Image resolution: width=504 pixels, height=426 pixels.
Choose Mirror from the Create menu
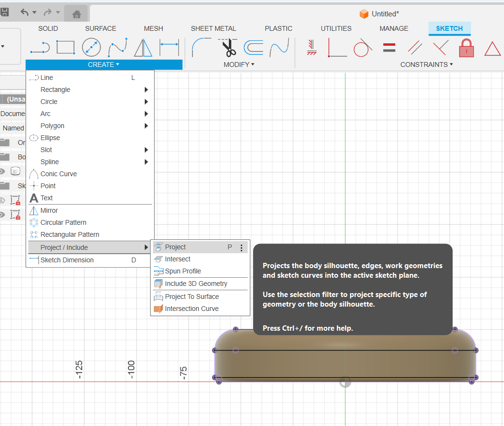pyautogui.click(x=90, y=211)
